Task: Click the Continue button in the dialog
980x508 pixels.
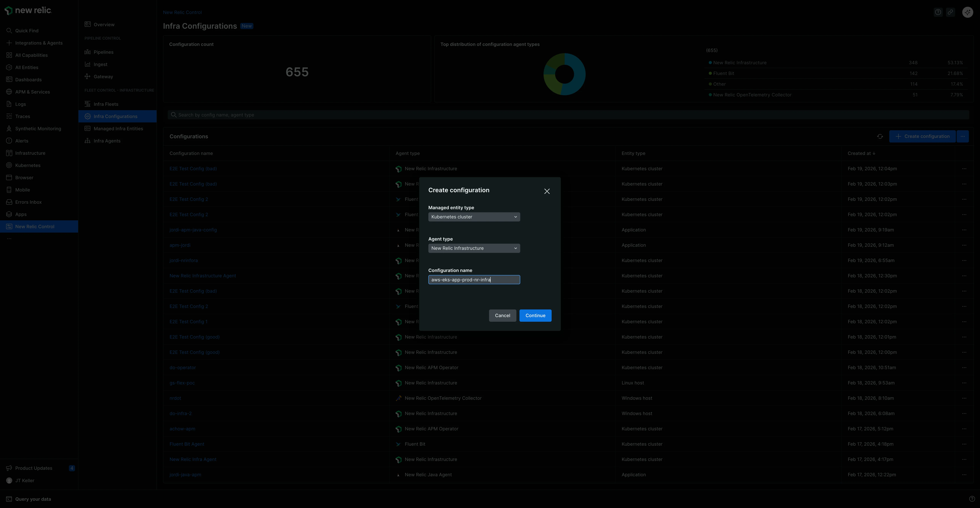Action: tap(535, 315)
